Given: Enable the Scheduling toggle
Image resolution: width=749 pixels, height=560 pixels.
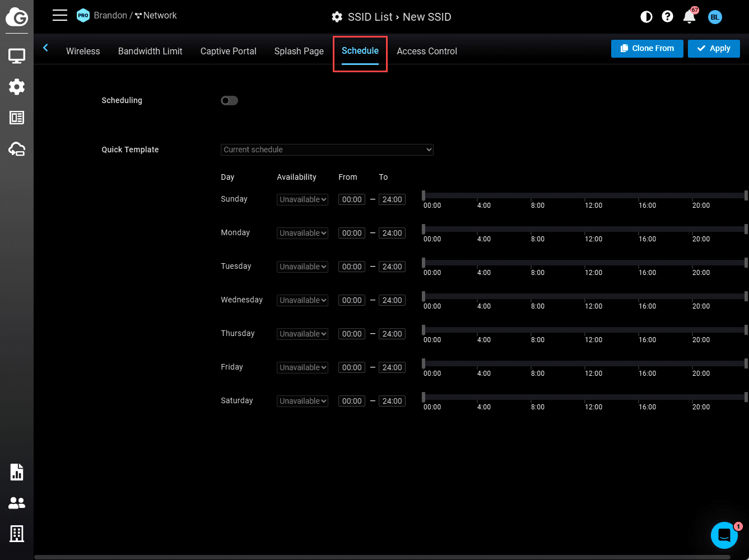Looking at the screenshot, I should 229,101.
